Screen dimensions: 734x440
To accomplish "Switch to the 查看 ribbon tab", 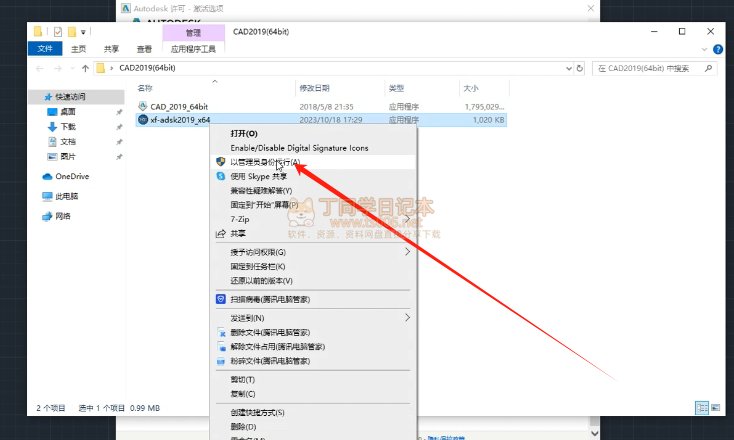I will pos(144,49).
